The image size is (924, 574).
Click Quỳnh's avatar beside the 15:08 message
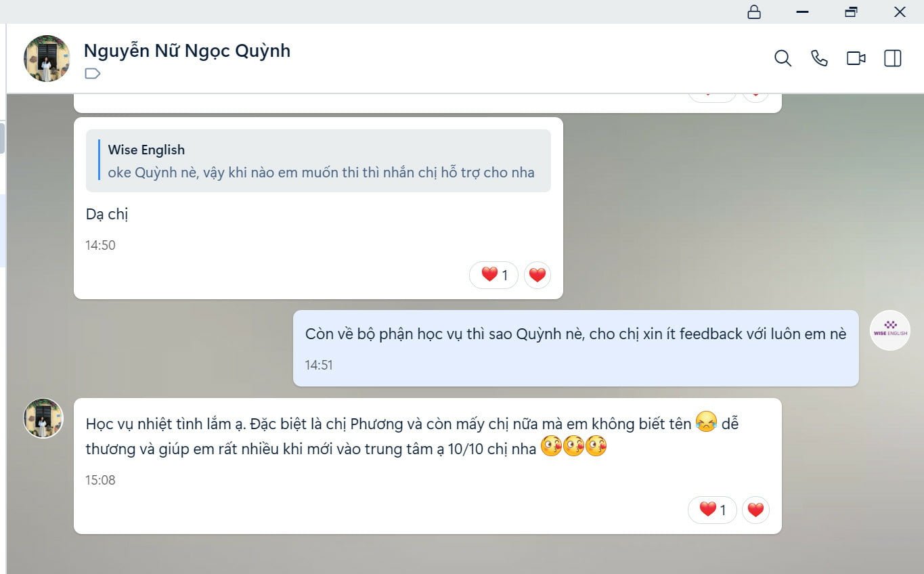(x=43, y=418)
